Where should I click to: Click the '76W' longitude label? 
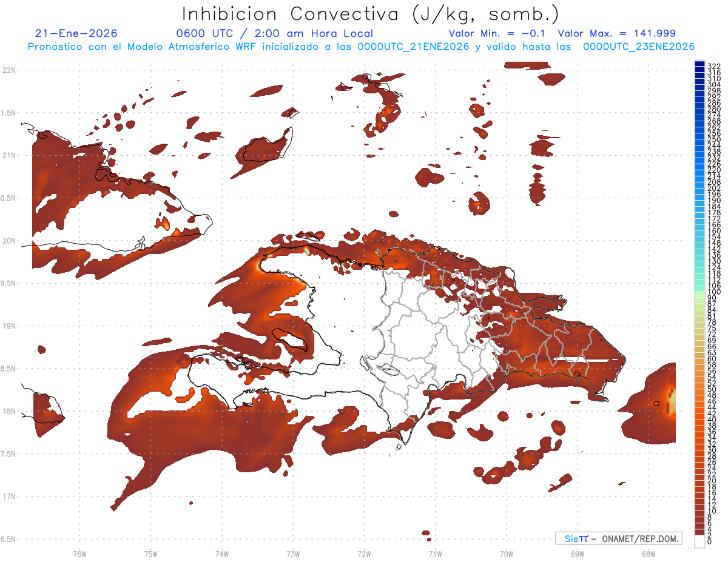79,554
